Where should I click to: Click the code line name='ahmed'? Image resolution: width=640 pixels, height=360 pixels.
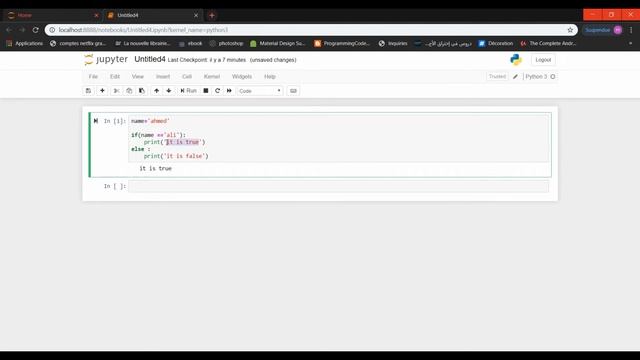click(x=150, y=121)
